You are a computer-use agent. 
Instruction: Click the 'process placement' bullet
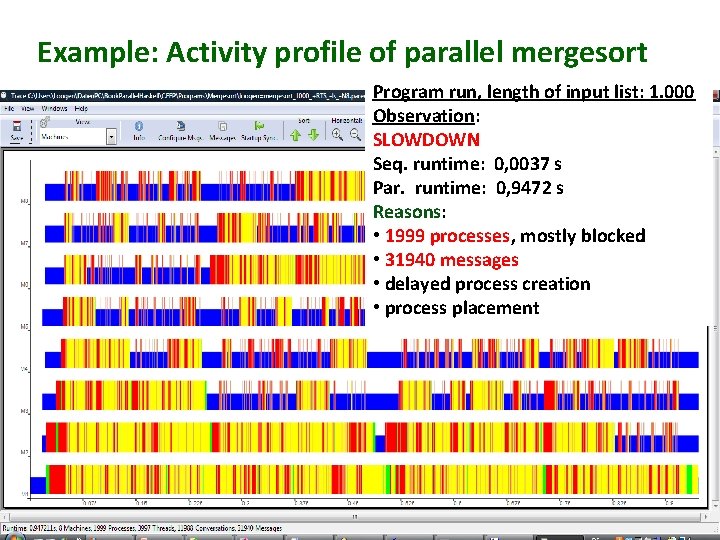[x=462, y=308]
